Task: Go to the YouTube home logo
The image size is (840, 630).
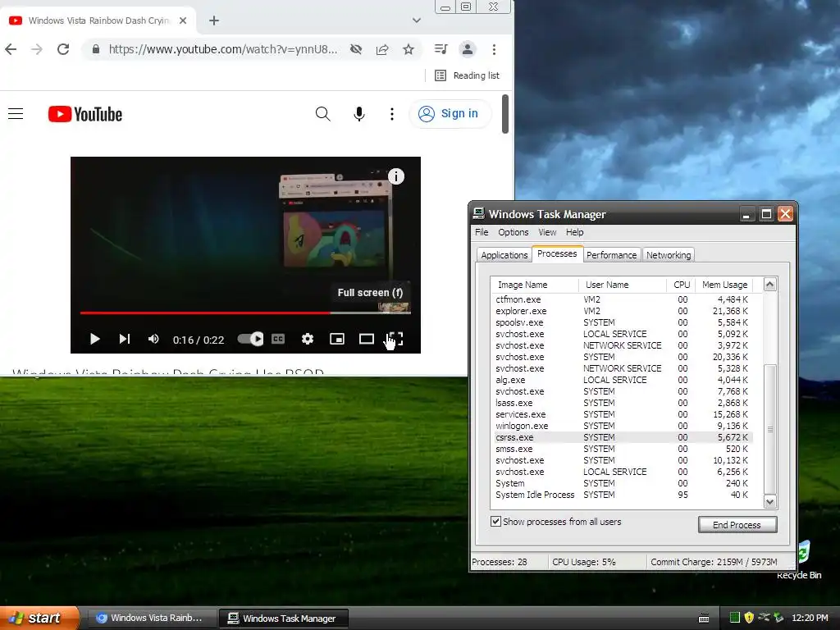Action: coord(85,114)
